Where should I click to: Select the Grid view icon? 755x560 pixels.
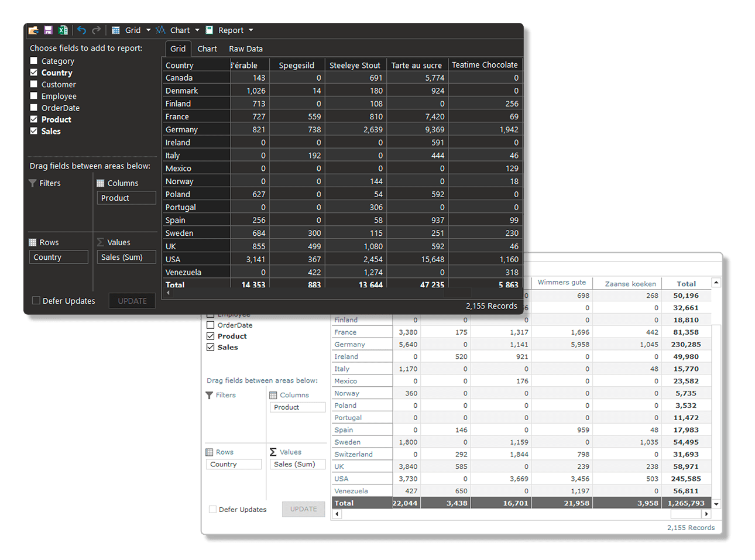(115, 30)
